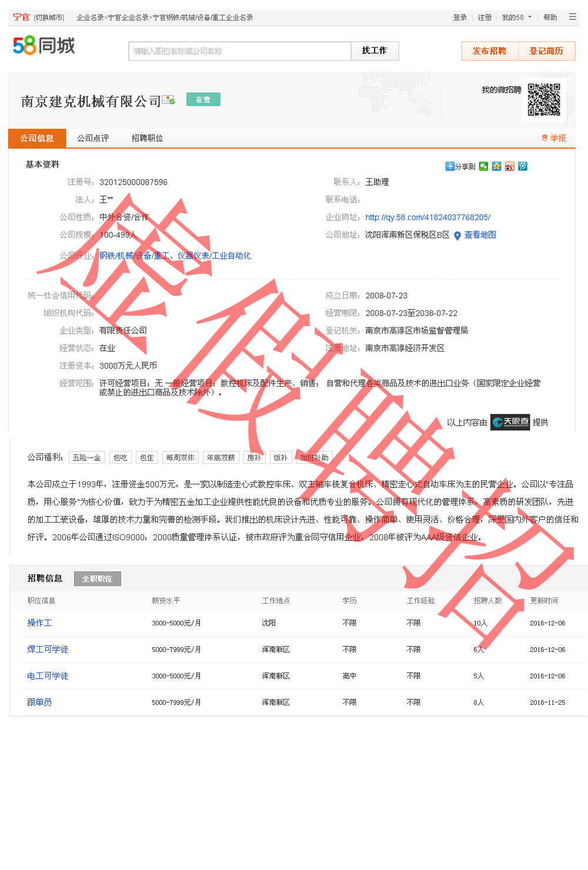This screenshot has width=588, height=870.
Task: Switch to the 招聘职位 tab
Action: (147, 138)
